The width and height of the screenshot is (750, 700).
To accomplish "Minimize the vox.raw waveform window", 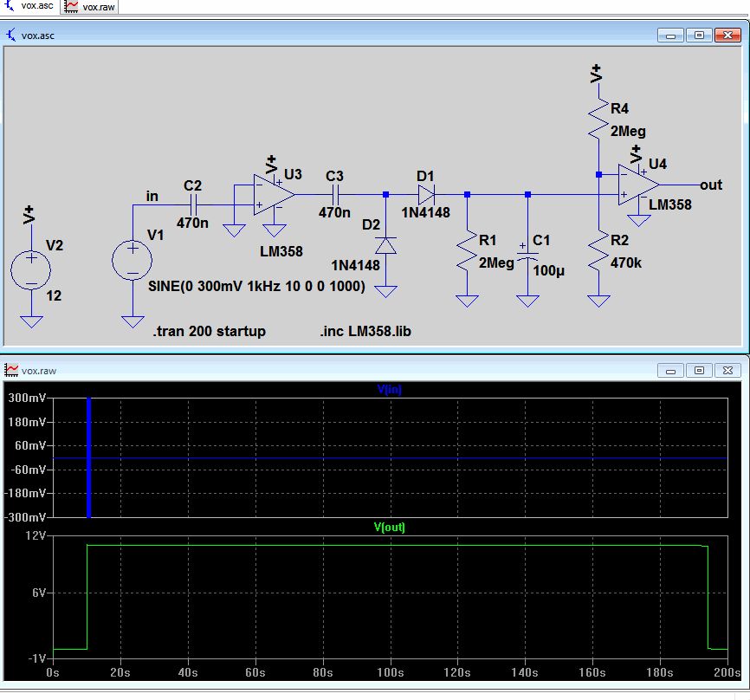I will (x=670, y=370).
